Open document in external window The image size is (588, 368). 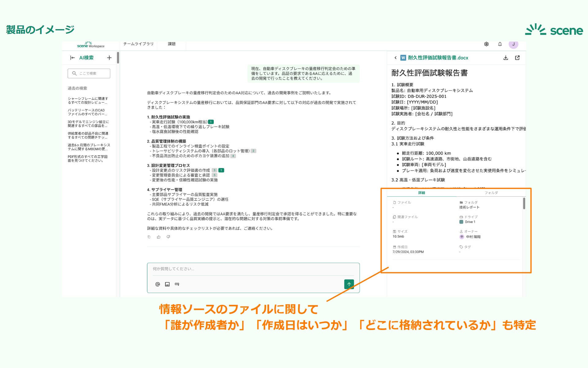pyautogui.click(x=517, y=58)
